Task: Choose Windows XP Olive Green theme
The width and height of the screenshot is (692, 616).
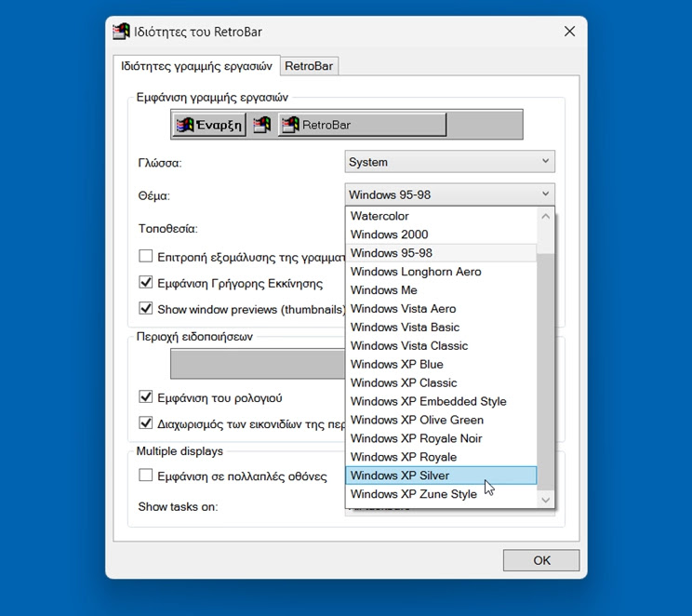Action: point(441,420)
